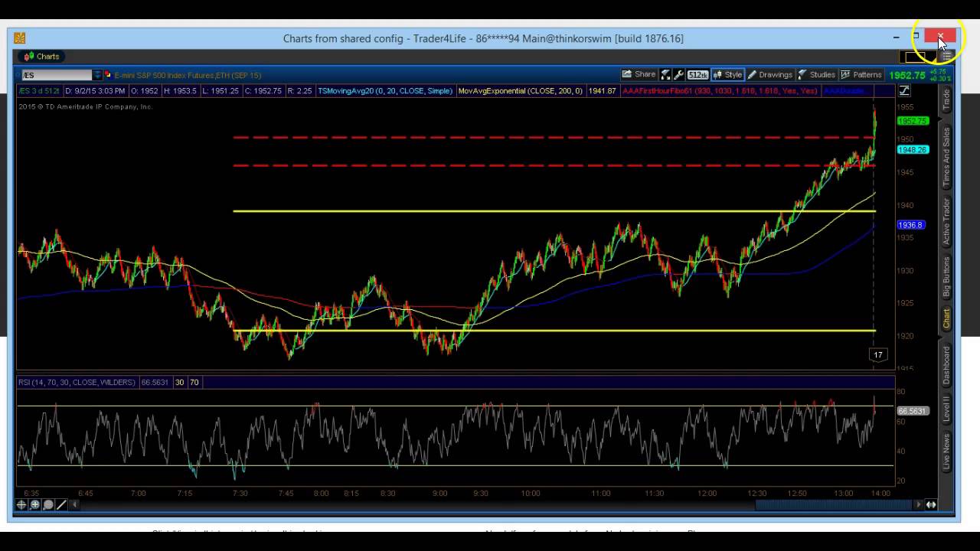980x551 pixels.
Task: Click the 512tk timeframe button
Action: click(x=697, y=75)
